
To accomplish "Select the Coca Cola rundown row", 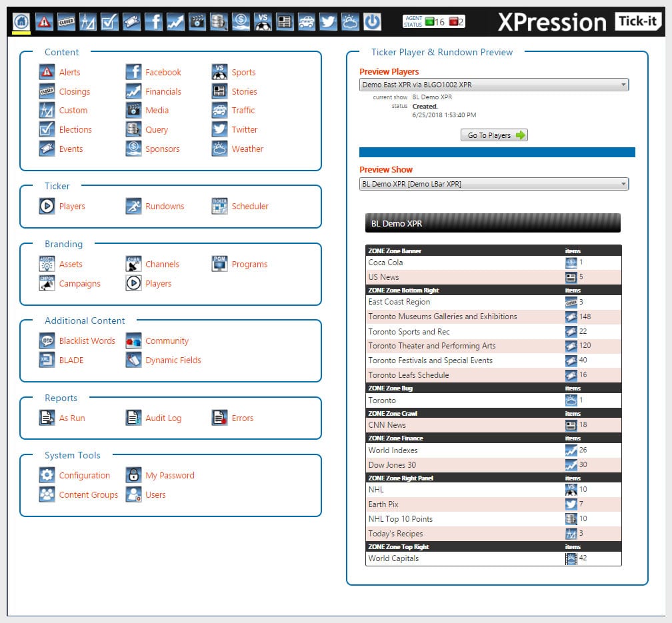I will [x=493, y=263].
